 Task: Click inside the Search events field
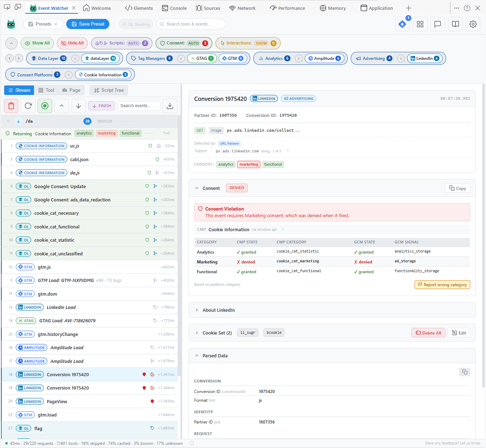(138, 105)
